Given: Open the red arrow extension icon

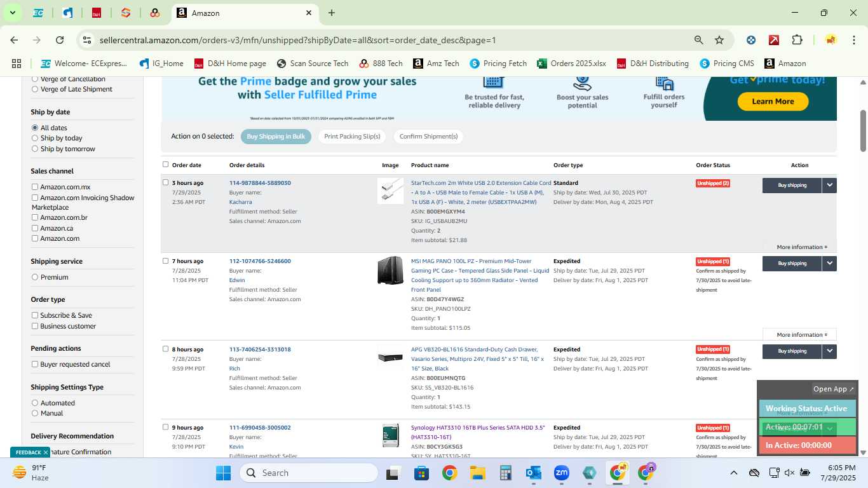Looking at the screenshot, I should tap(774, 40).
